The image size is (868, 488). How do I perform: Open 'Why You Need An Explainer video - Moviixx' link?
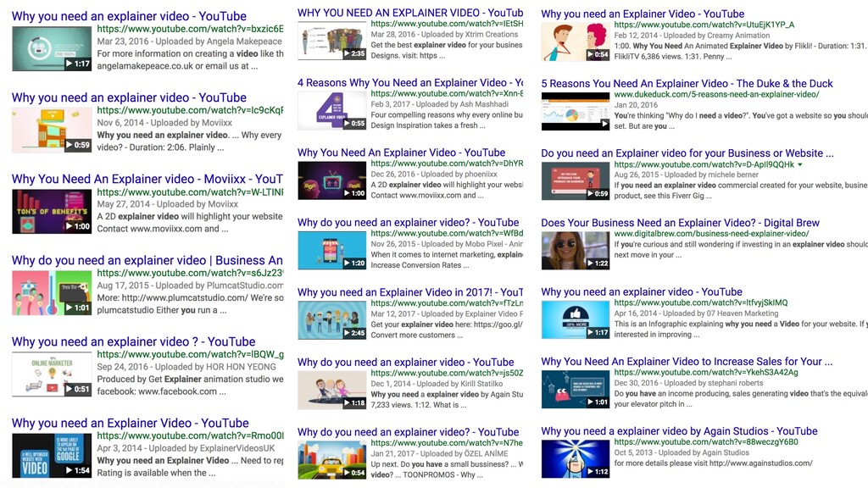click(x=147, y=179)
